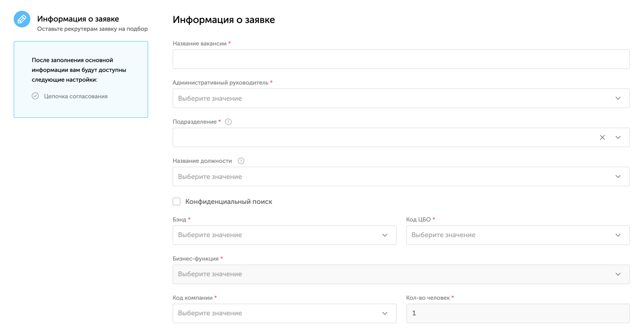The image size is (644, 332).
Task: Open the Бизнес-функция dropdown
Action: (x=401, y=274)
